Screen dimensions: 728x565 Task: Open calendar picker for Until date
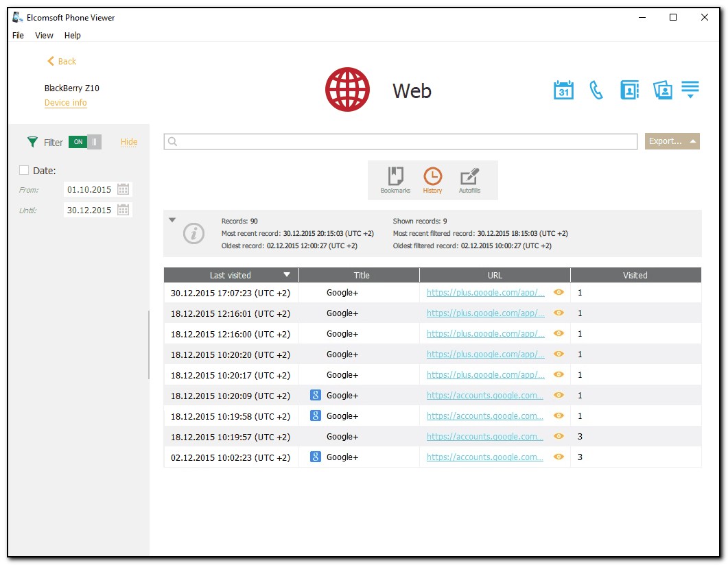[124, 211]
